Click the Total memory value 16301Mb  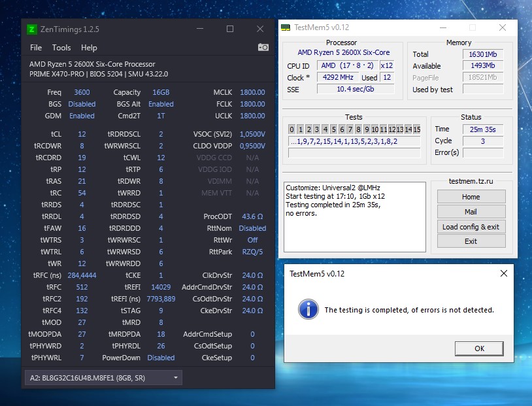click(483, 54)
